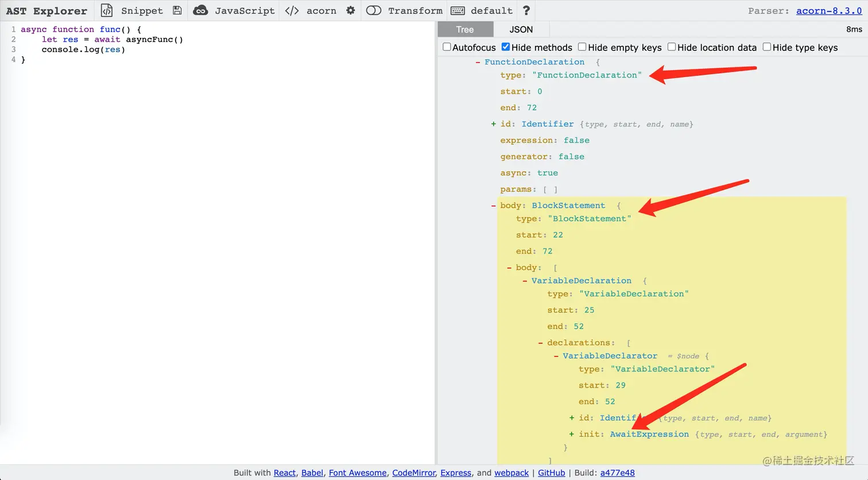Viewport: 868px width, 480px height.
Task: Collapse the VariableDeclaration node
Action: tap(525, 281)
